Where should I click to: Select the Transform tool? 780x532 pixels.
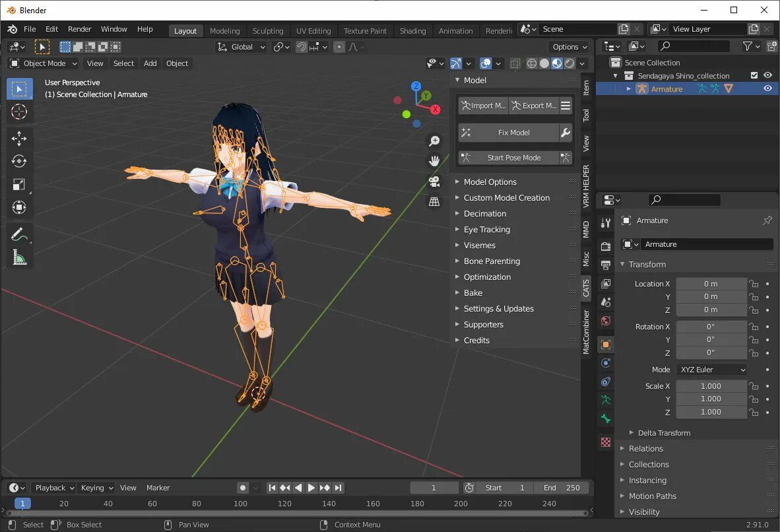click(19, 207)
